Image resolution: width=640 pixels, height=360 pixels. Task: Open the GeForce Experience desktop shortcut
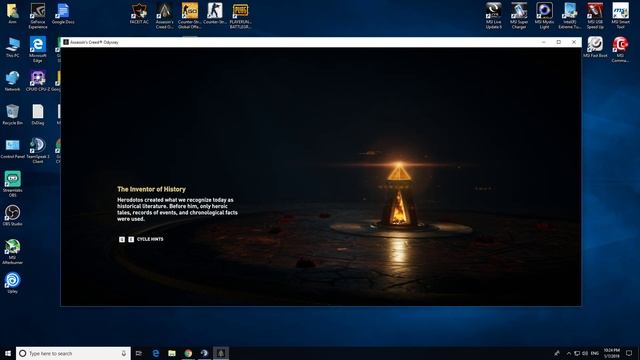tap(38, 16)
